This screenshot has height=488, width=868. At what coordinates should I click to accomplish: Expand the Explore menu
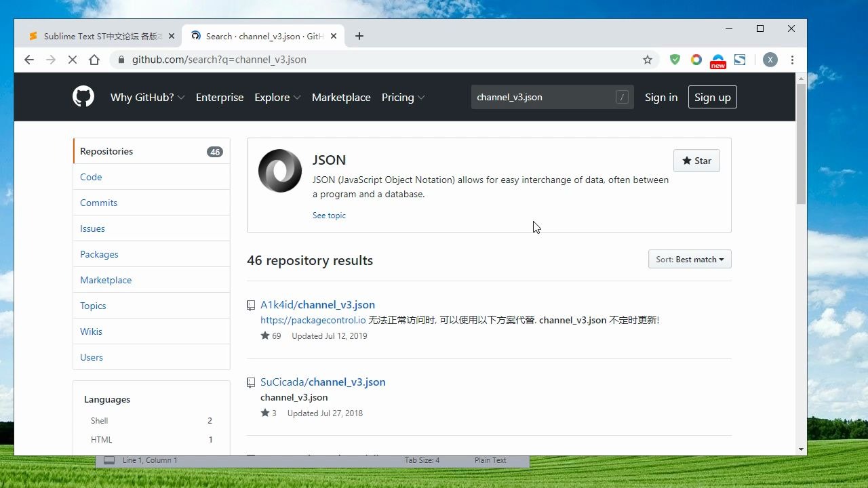click(277, 97)
